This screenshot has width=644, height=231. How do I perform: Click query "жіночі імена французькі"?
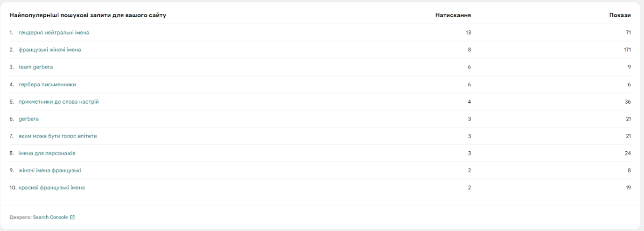[50, 170]
